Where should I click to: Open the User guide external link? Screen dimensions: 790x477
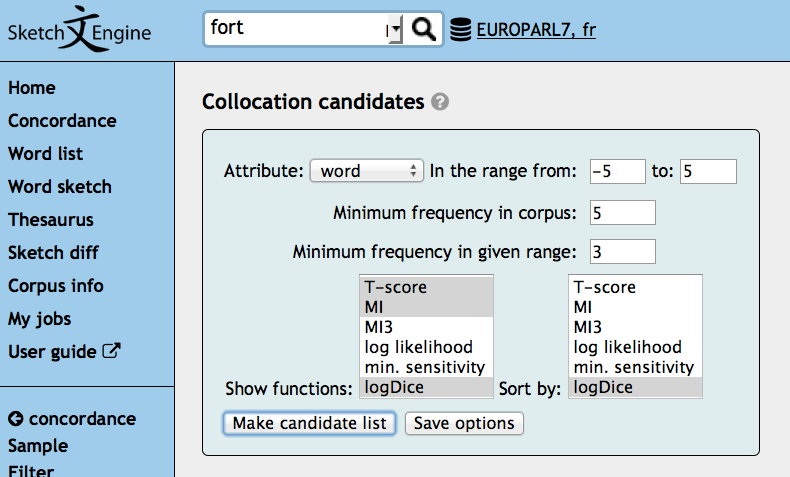pyautogui.click(x=64, y=352)
